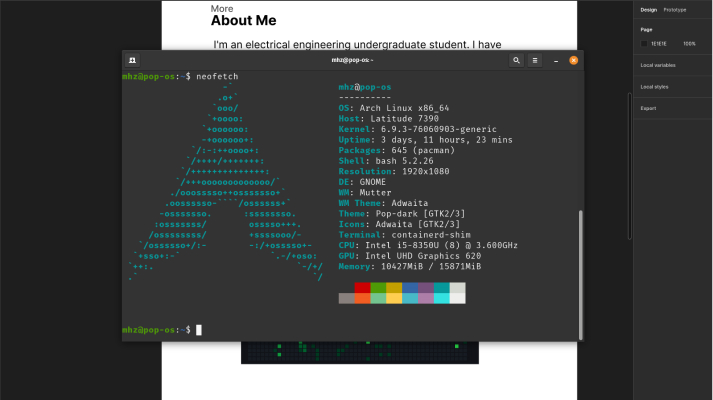Image resolution: width=713 pixels, height=400 pixels.
Task: Click the WM: Mutter line
Action: pos(365,192)
